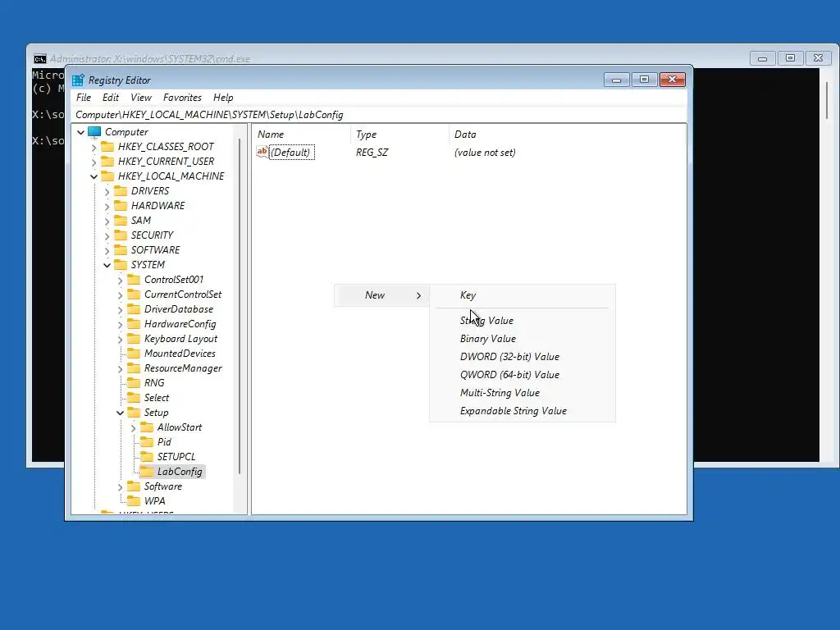This screenshot has height=630, width=840.
Task: Open the Favorites menu
Action: (182, 98)
